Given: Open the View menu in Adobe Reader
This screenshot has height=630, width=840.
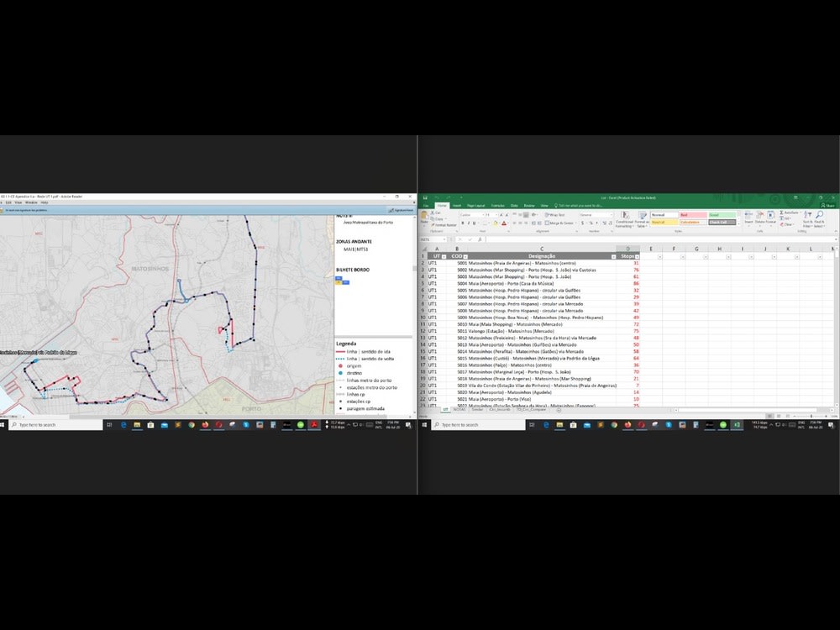Looking at the screenshot, I should point(18,202).
